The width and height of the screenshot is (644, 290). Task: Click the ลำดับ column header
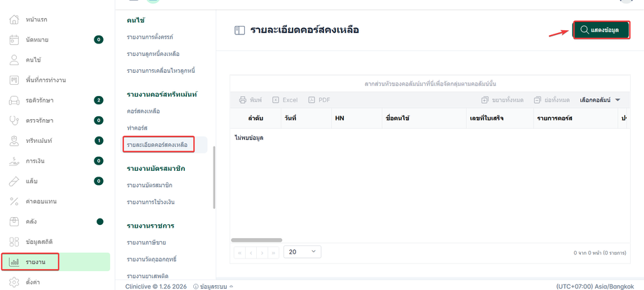(255, 118)
